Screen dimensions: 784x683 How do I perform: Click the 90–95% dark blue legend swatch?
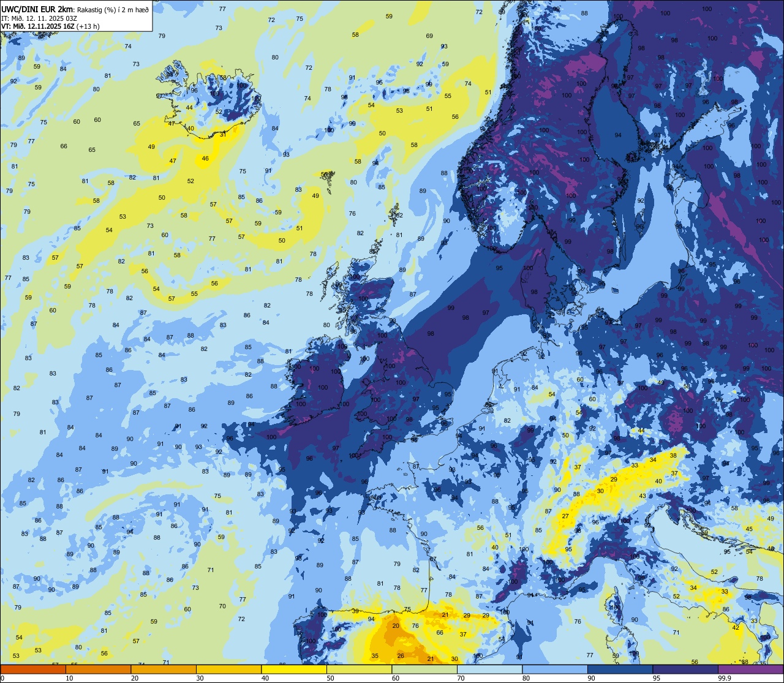[x=620, y=669]
